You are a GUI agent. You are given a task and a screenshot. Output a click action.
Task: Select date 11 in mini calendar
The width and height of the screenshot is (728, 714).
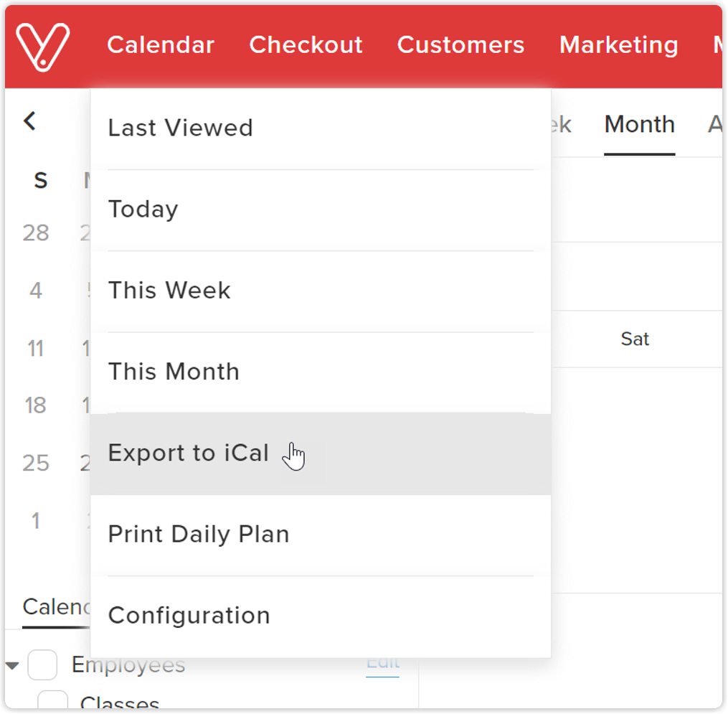pyautogui.click(x=36, y=349)
